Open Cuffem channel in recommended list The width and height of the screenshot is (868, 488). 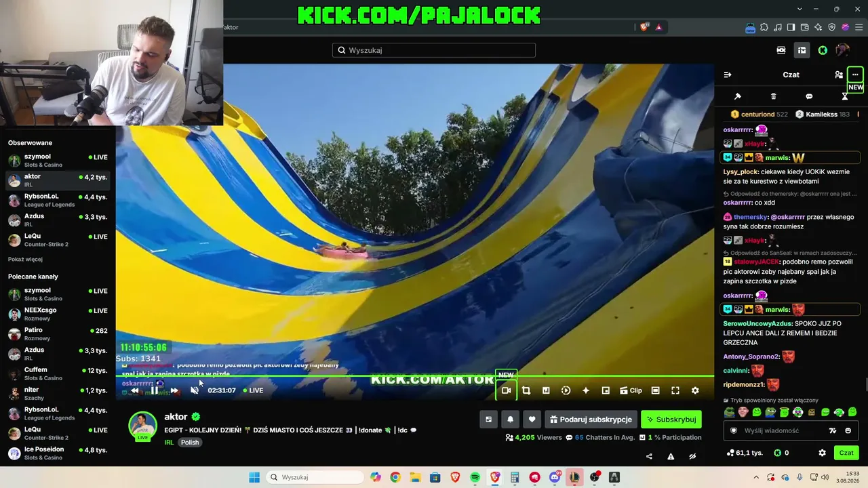[x=58, y=373]
